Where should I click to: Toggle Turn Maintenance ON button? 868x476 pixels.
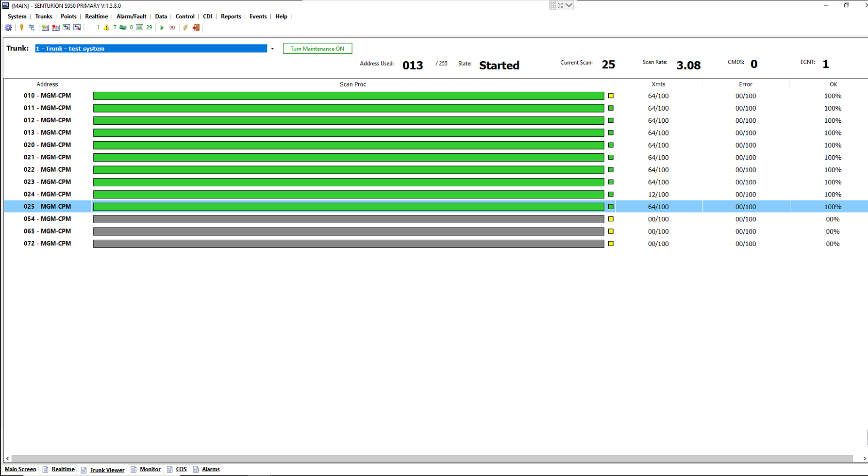tap(317, 49)
